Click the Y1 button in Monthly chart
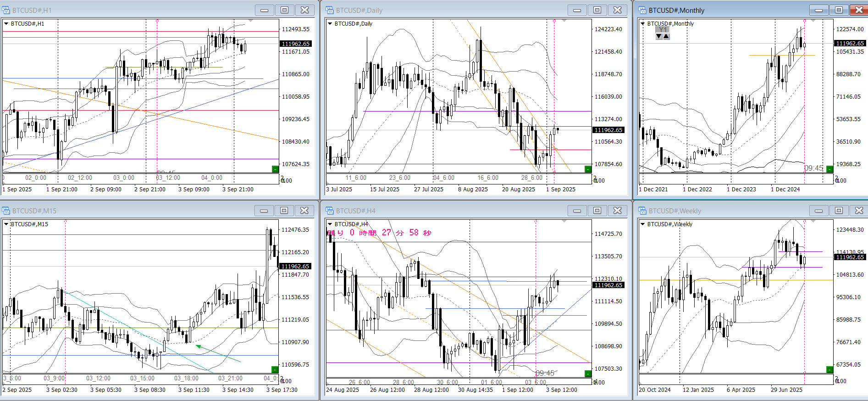 tap(663, 30)
